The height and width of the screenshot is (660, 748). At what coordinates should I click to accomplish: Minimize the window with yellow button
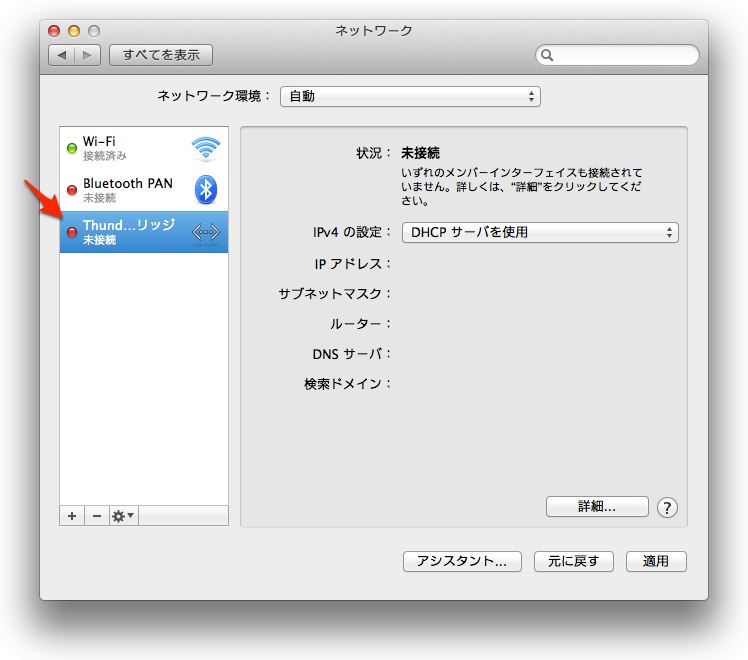pos(74,31)
